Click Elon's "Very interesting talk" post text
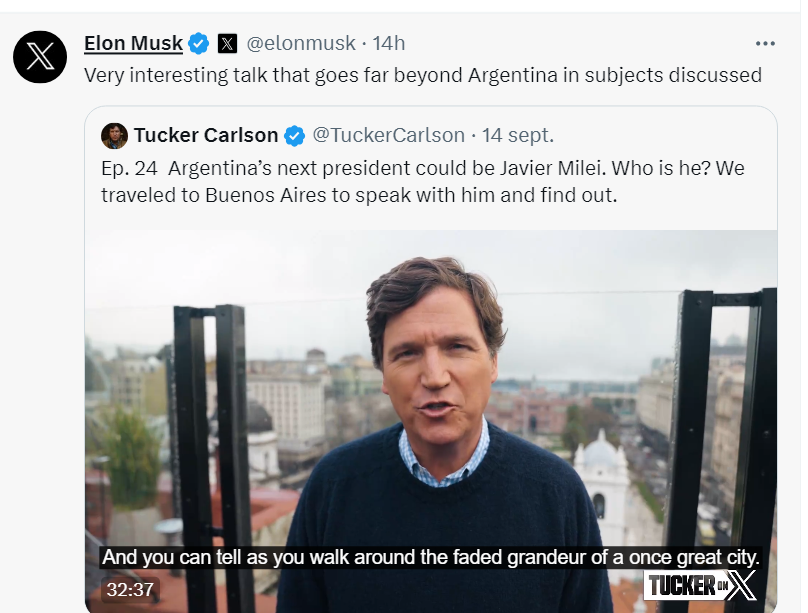Image resolution: width=808 pixels, height=613 pixels. point(422,75)
